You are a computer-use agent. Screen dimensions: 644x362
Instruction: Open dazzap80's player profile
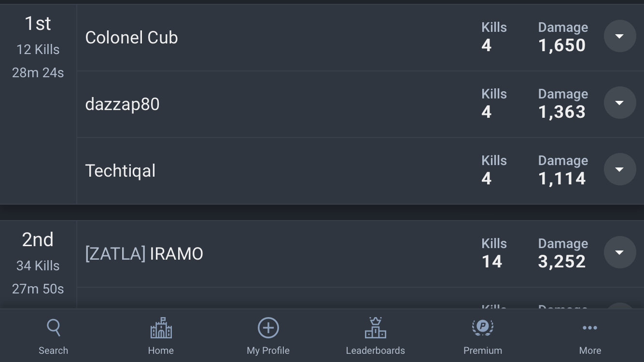point(122,104)
